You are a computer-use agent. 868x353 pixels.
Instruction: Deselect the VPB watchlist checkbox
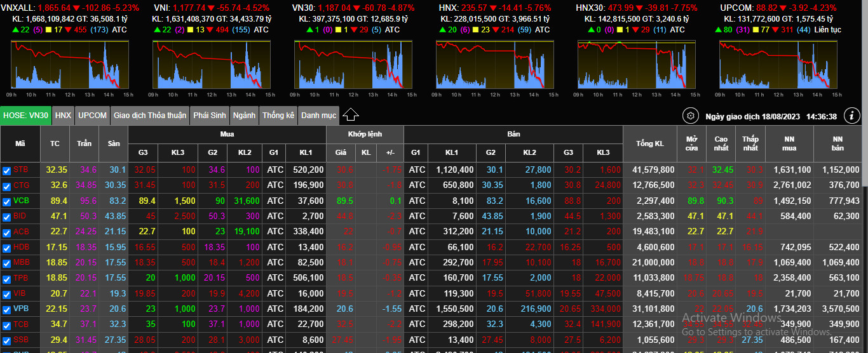click(6, 309)
